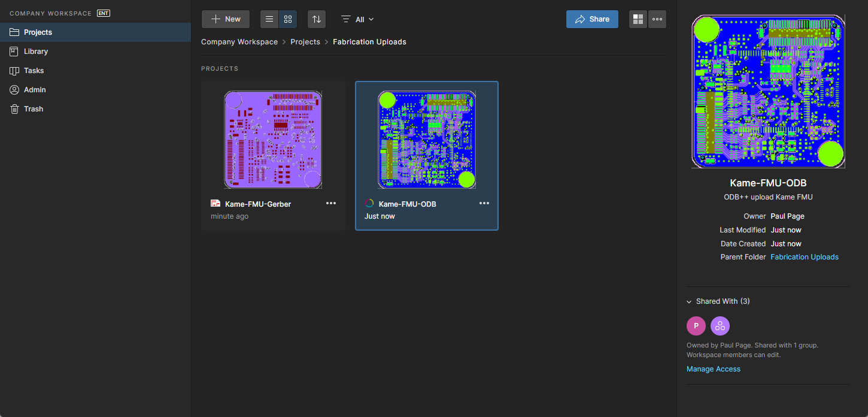Switch to list view layout
868x417 pixels.
click(x=269, y=19)
